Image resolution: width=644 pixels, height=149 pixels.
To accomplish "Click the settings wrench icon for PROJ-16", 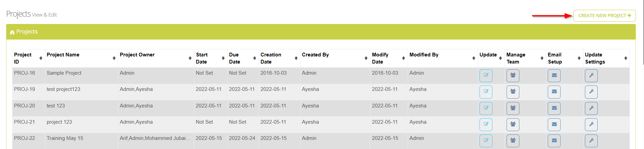I will 591,75.
